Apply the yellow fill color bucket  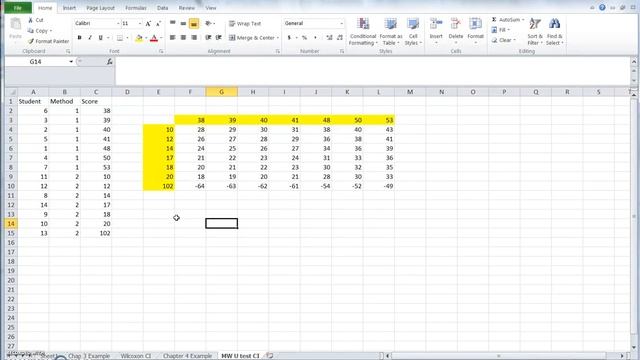(x=139, y=38)
